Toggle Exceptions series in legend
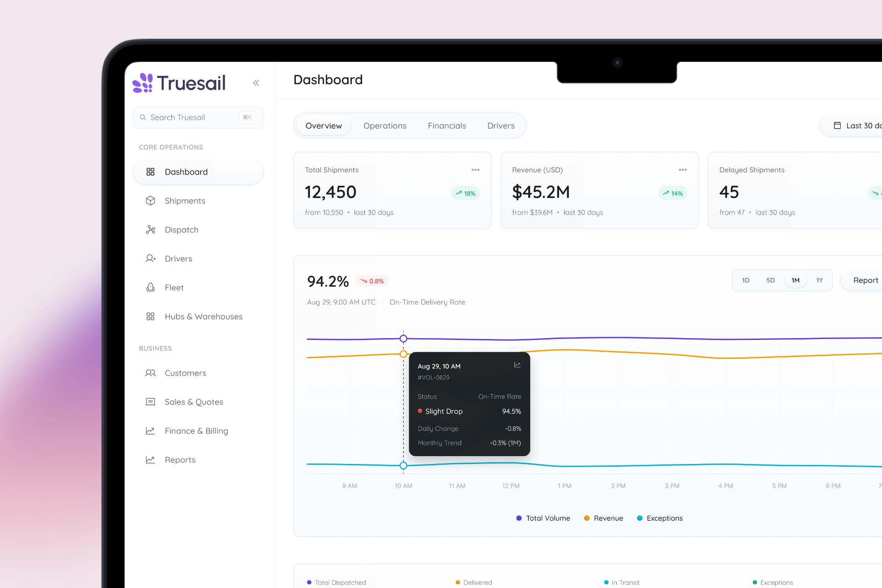 pos(660,518)
